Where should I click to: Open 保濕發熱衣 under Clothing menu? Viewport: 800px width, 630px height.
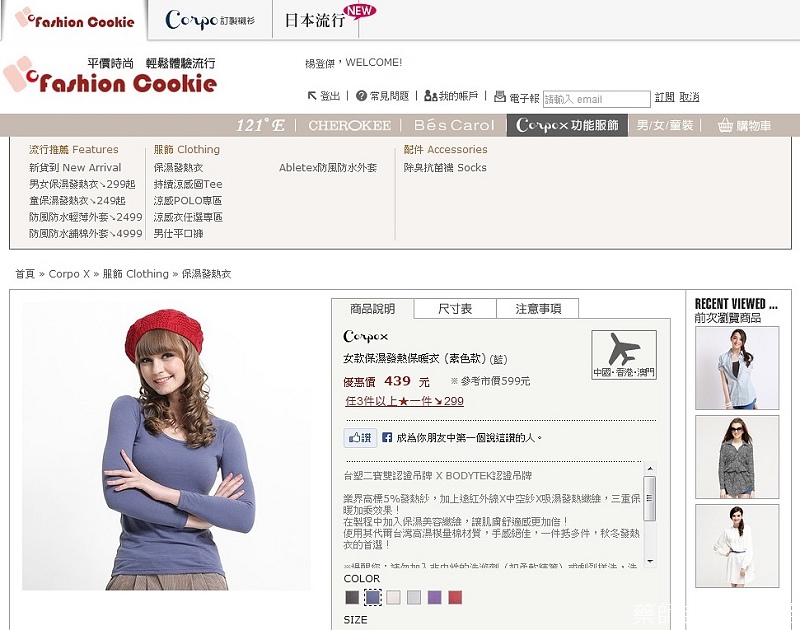[178, 167]
